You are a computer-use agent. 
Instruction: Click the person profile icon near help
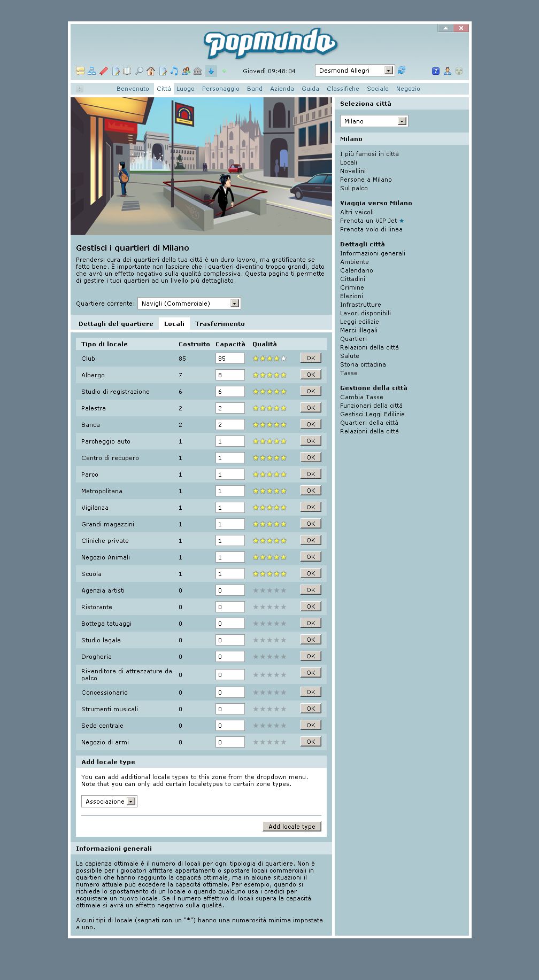click(x=448, y=71)
